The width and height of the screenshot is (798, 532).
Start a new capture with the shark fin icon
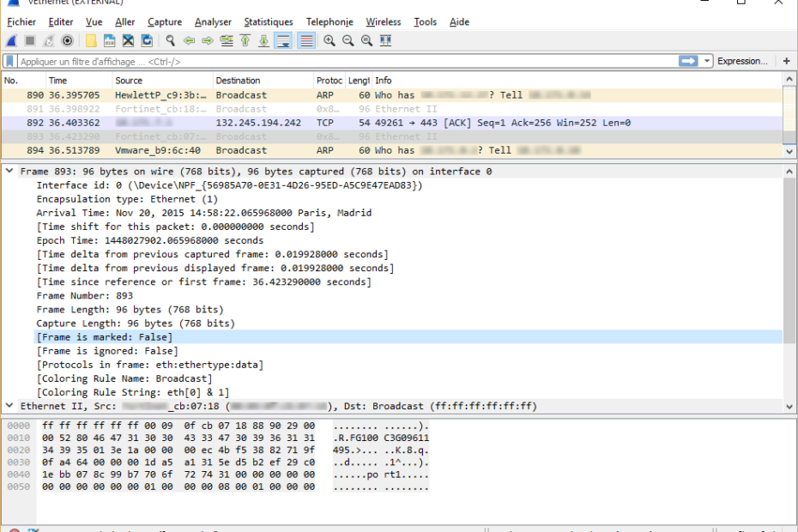12,40
